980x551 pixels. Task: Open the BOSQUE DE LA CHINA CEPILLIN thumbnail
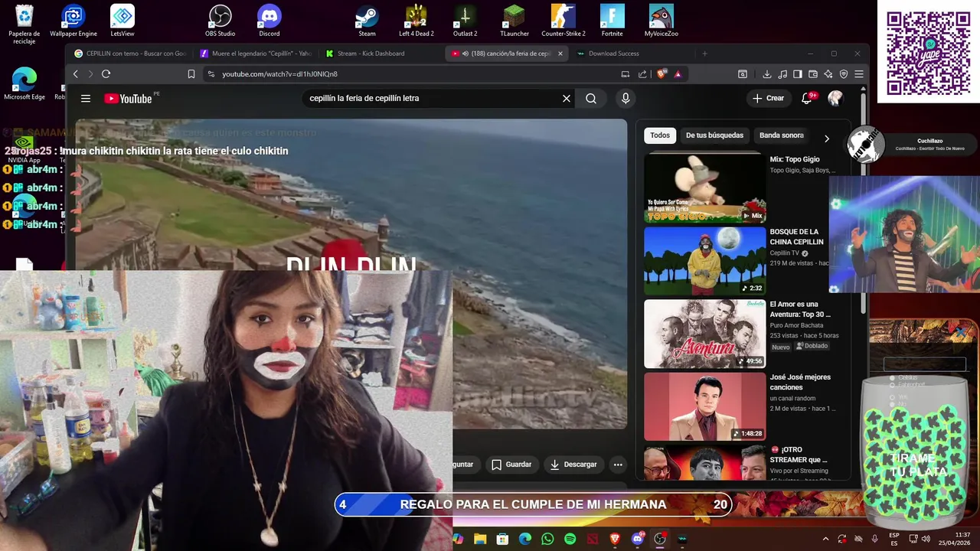point(704,261)
